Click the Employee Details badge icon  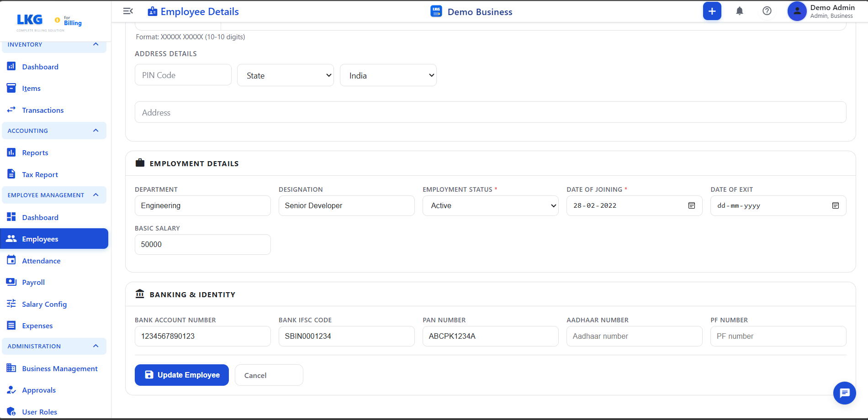click(x=153, y=11)
